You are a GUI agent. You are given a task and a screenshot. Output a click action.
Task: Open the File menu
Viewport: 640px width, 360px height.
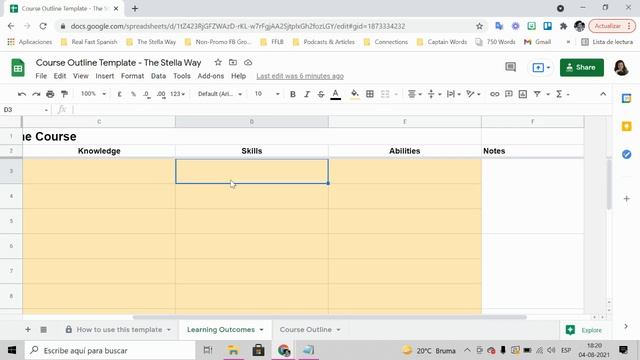click(41, 76)
